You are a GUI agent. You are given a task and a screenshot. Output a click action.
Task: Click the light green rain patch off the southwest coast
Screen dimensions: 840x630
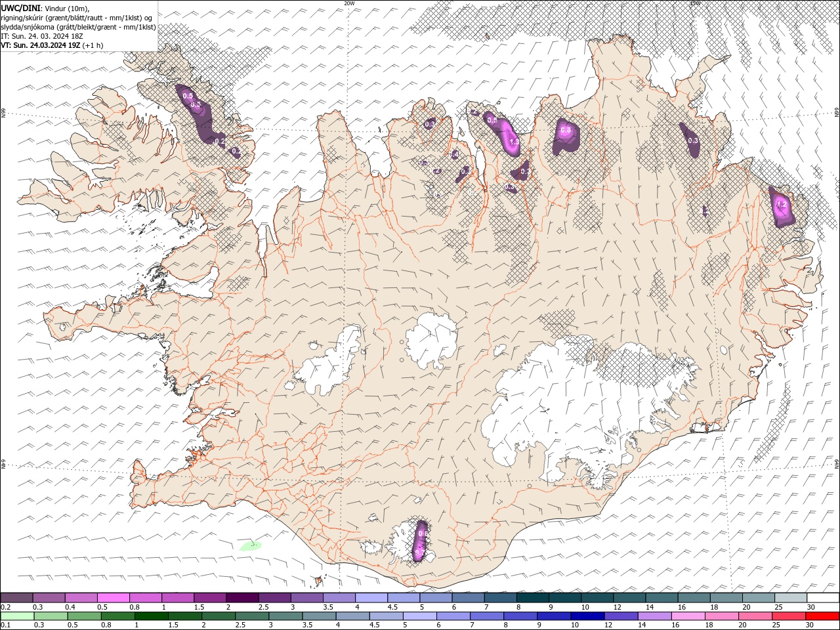coord(251,545)
